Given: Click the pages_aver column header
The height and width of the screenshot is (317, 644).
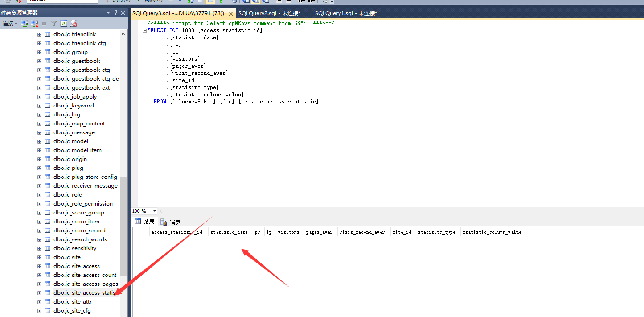Looking at the screenshot, I should (x=321, y=232).
